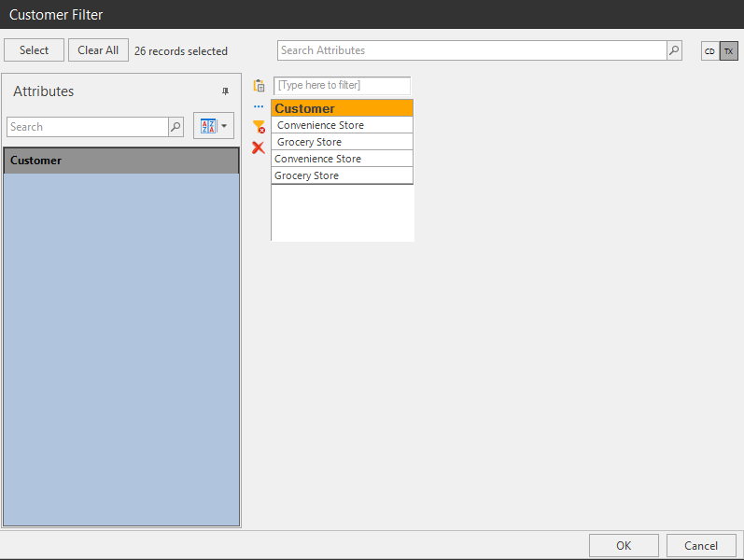Click the clear filter funnel icon

(259, 127)
